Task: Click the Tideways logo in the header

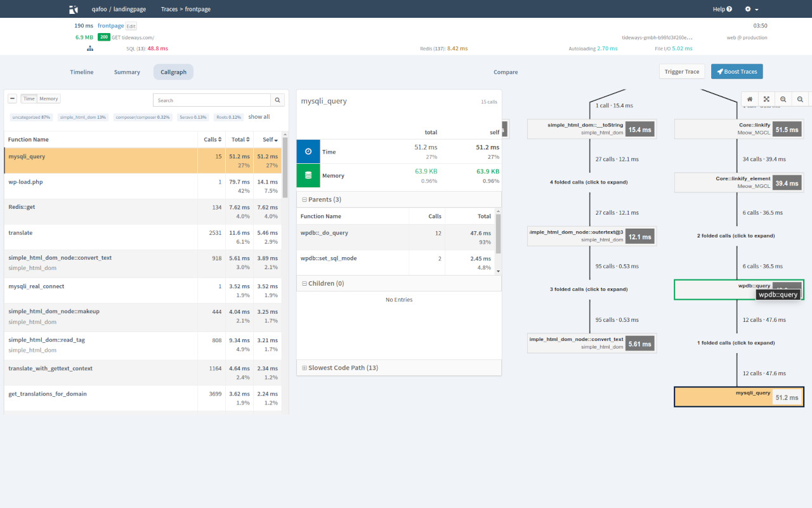Action: coord(74,10)
